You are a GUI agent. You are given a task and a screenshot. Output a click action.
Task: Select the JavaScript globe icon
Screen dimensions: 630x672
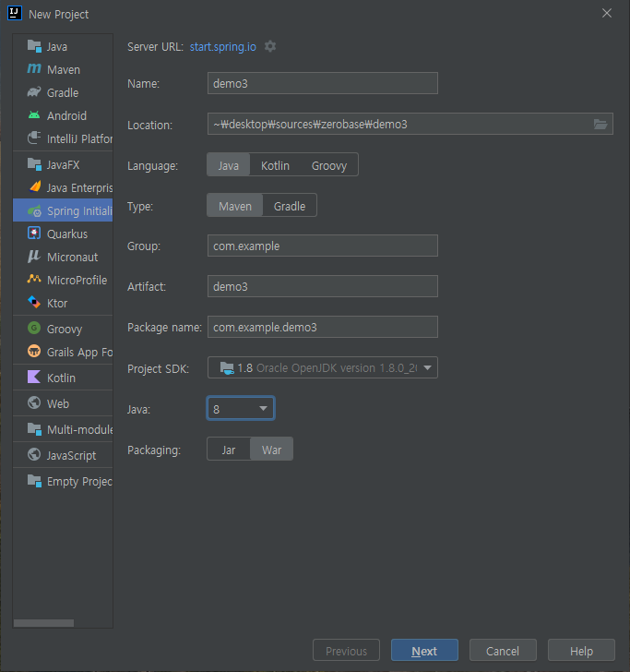[34, 455]
